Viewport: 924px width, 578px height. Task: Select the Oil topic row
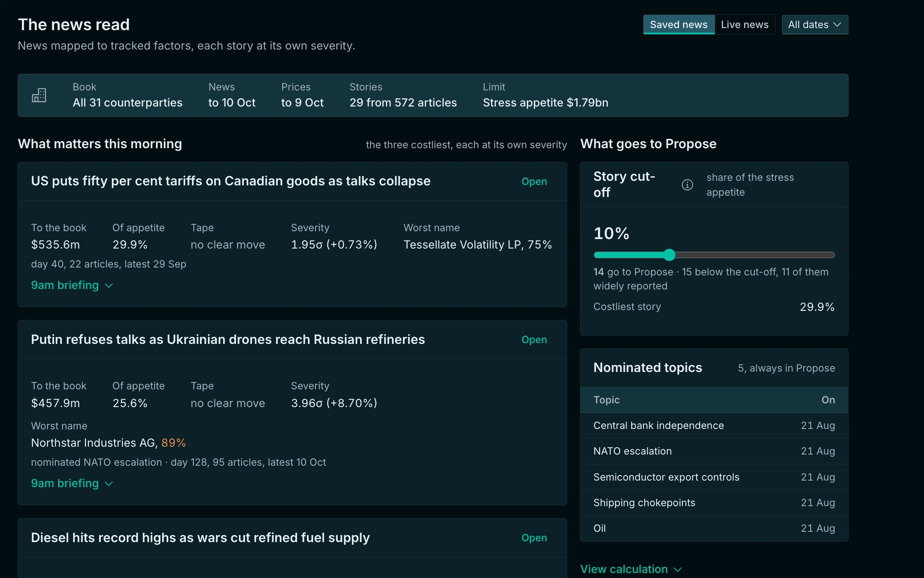[x=714, y=528]
